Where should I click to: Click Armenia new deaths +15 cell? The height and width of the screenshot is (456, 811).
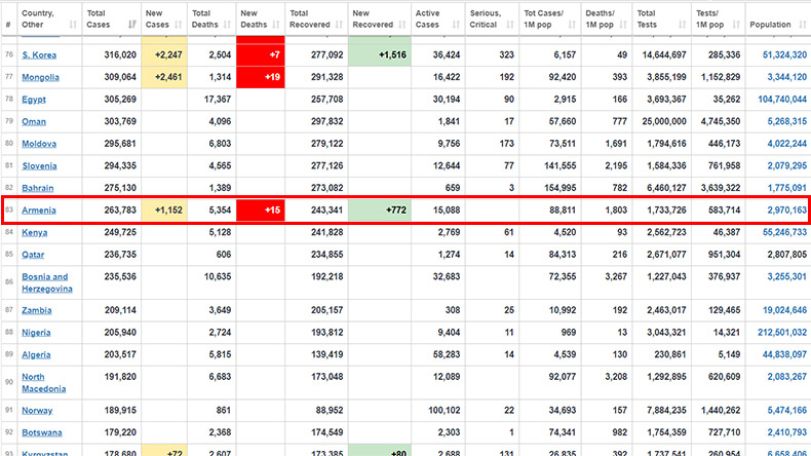point(260,210)
